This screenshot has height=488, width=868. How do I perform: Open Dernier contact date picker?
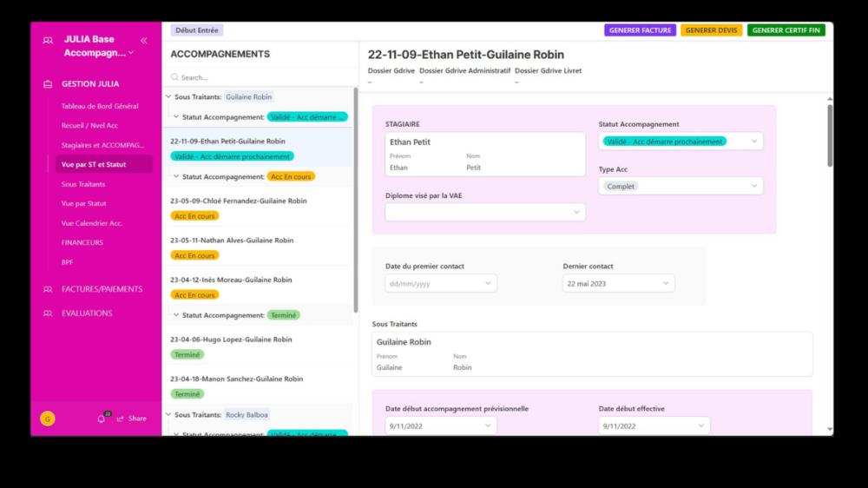point(618,284)
